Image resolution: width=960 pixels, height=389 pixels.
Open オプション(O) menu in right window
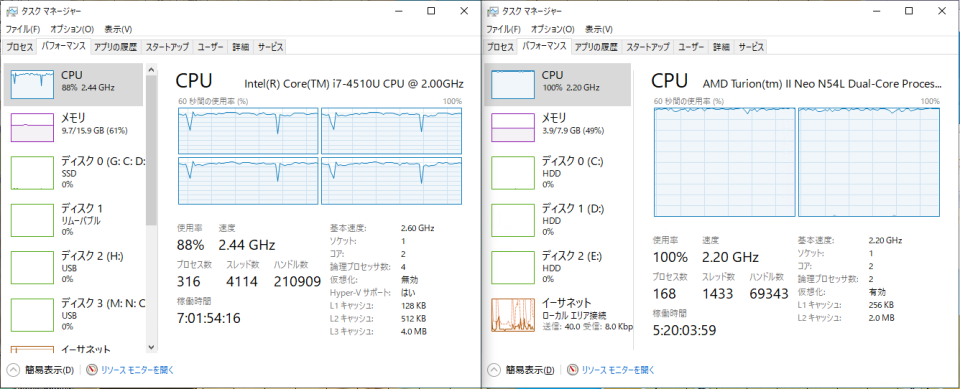coord(552,29)
